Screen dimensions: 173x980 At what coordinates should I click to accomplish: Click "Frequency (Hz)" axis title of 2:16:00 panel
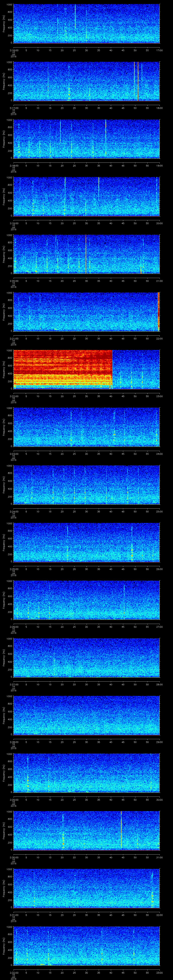[4, 24]
